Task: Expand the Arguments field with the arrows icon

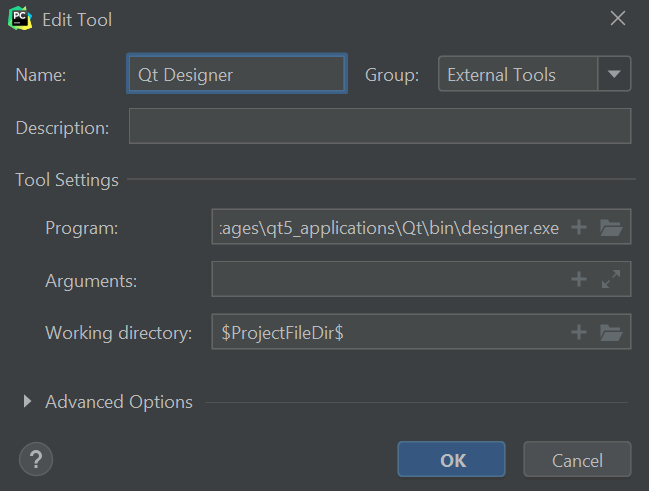Action: 610,280
